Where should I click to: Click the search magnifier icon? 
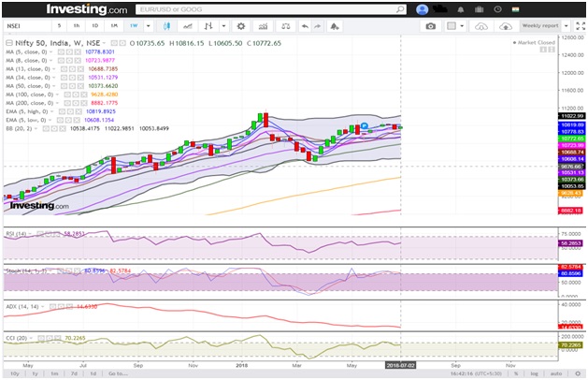400,9
